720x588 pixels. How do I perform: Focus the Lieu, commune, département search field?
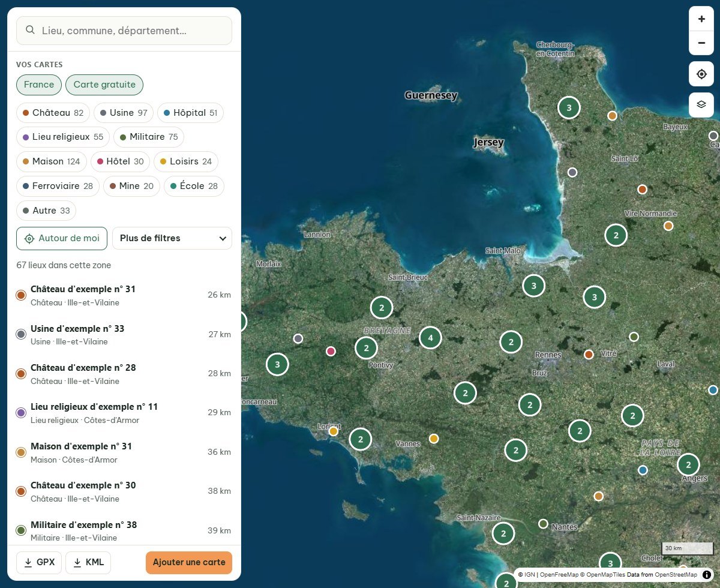(x=124, y=30)
